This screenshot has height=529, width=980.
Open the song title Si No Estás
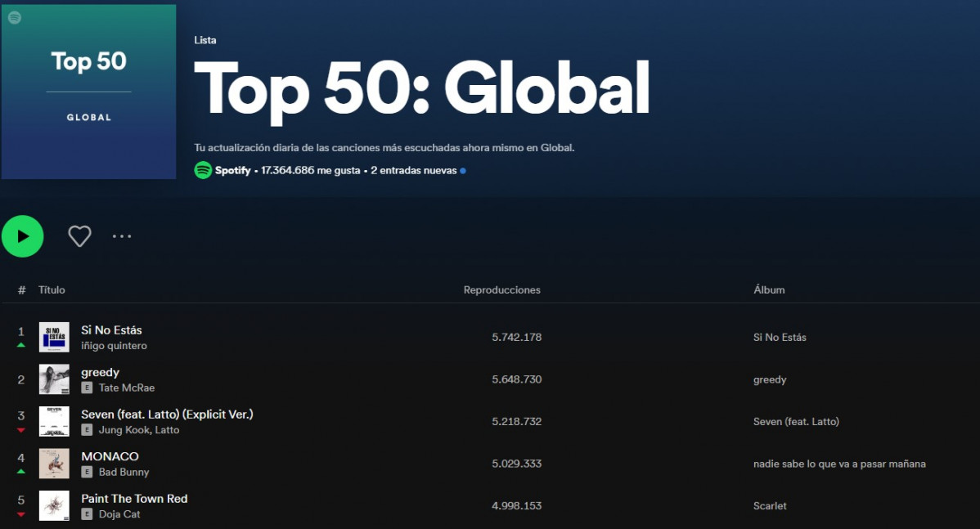pos(111,330)
